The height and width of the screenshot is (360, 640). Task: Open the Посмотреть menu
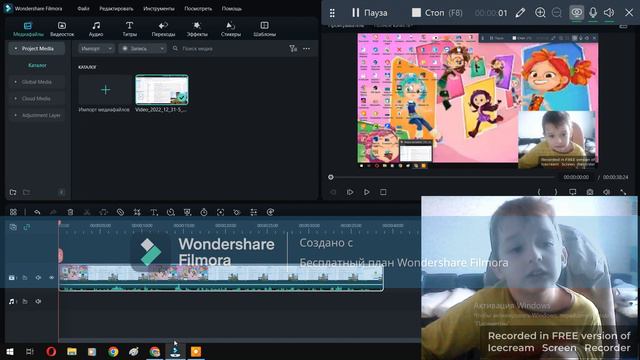198,9
